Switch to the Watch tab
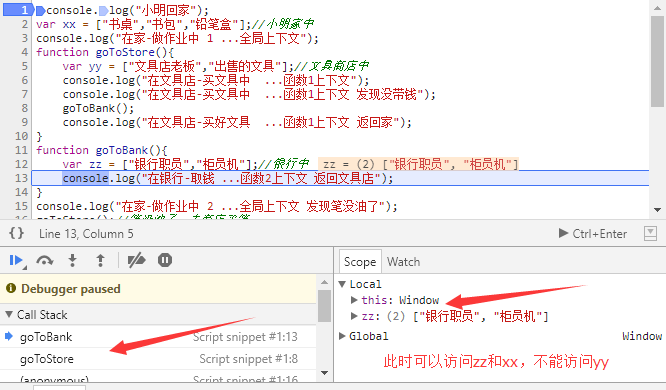This screenshot has height=390, width=666. (403, 262)
